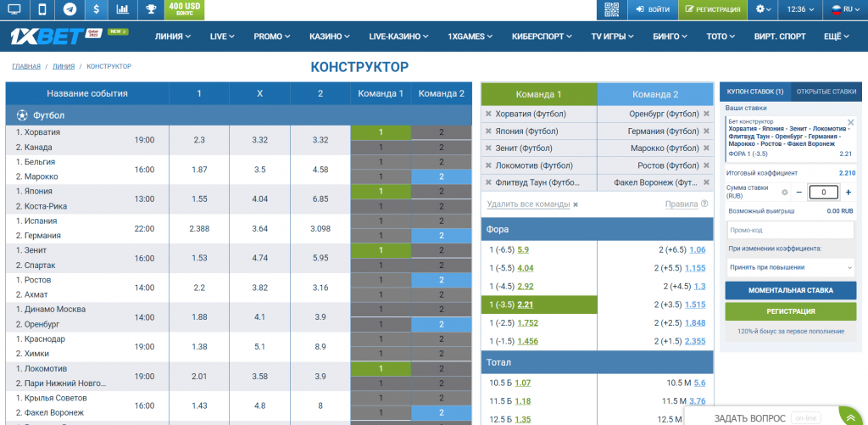
Task: Toggle Команда 1 for Хорватия row
Action: [x=381, y=132]
